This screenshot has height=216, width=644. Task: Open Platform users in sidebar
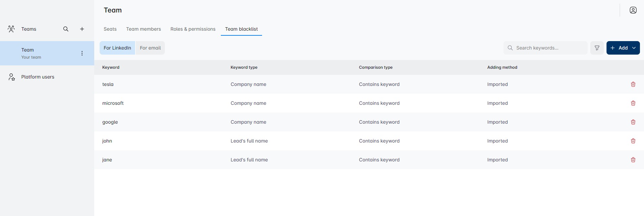[37, 77]
